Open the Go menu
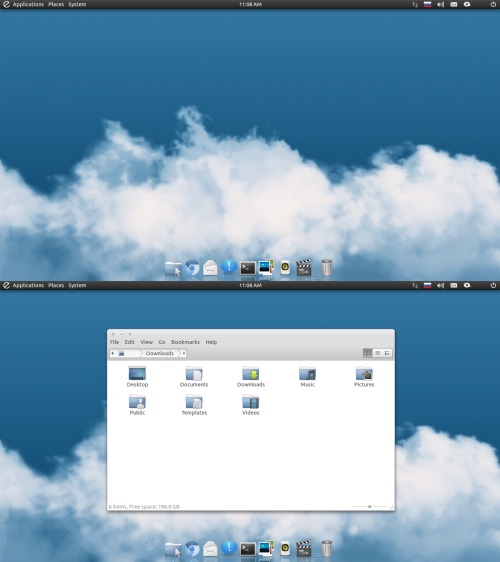Screen dimensions: 500x562 pos(162,342)
